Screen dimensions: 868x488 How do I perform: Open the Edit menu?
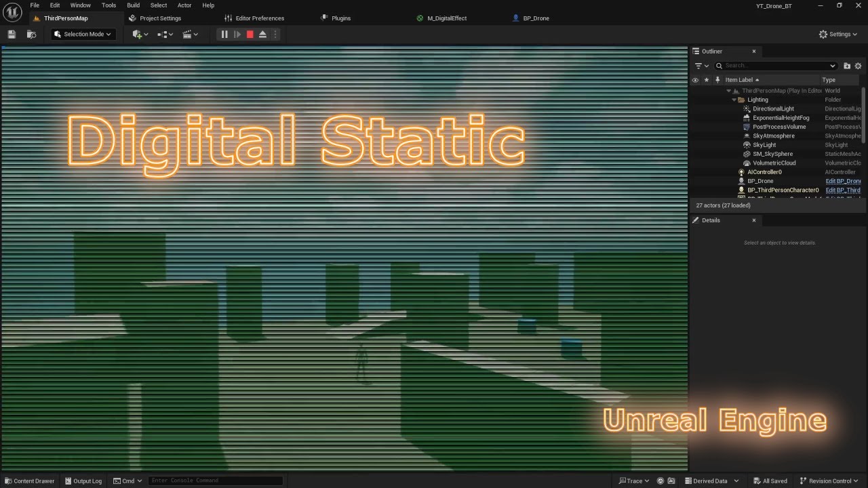[x=55, y=5]
